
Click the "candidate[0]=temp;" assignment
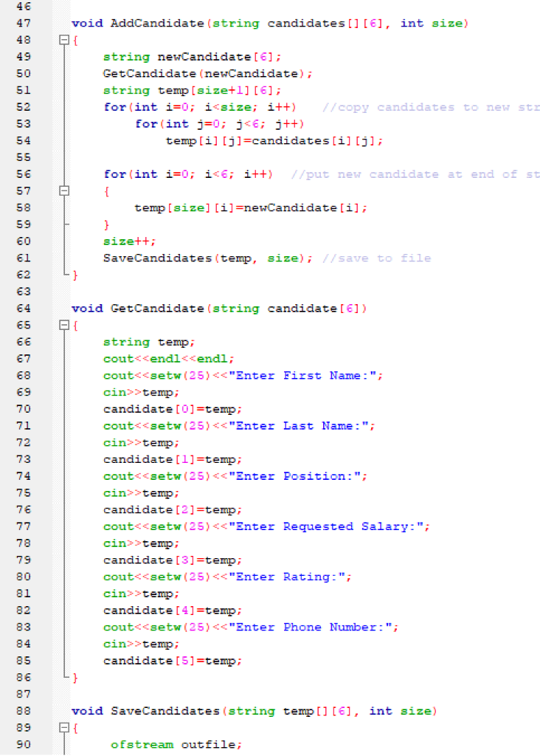[173, 409]
